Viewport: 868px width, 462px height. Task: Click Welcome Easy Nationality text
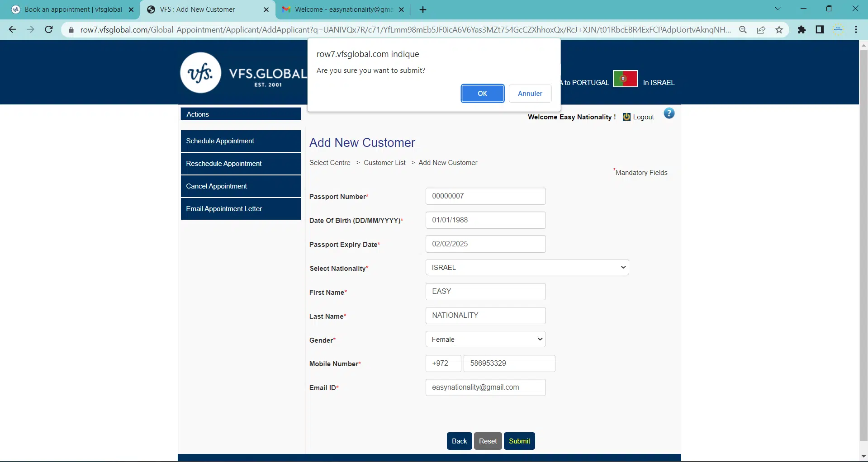point(572,117)
